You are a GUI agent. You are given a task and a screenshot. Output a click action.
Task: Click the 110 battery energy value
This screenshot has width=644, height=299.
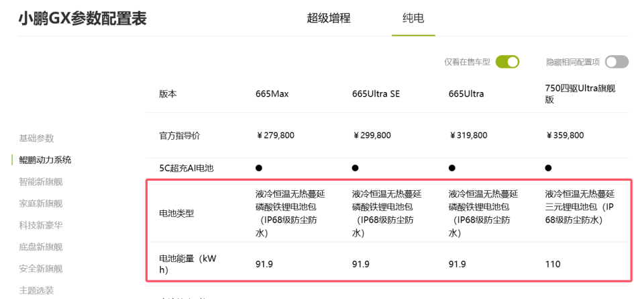click(x=553, y=264)
